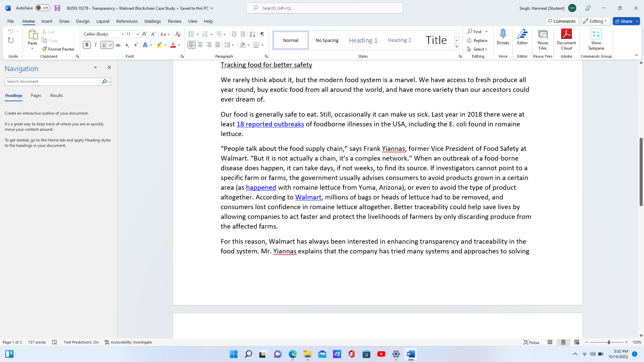Click the Comments button
This screenshot has width=644, height=362.
[x=562, y=21]
